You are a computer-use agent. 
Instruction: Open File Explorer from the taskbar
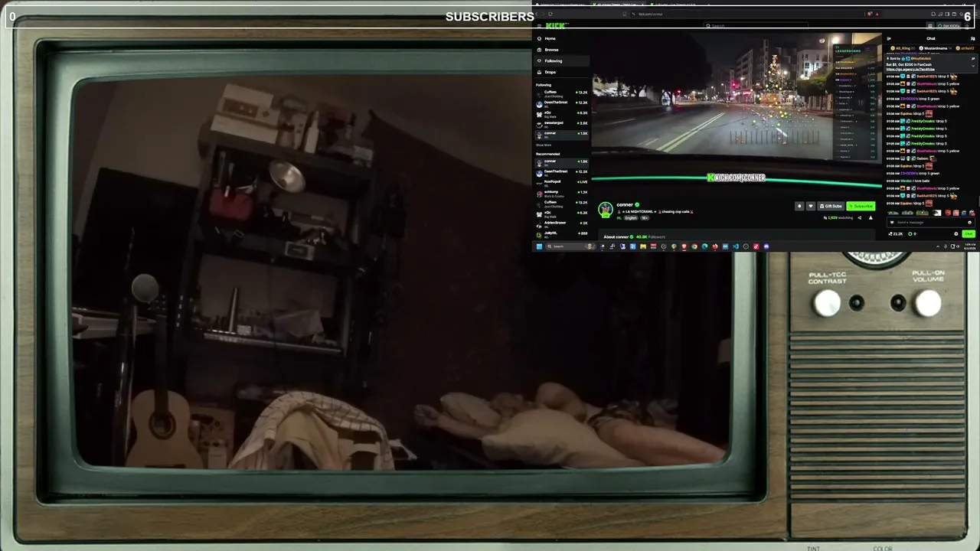643,246
